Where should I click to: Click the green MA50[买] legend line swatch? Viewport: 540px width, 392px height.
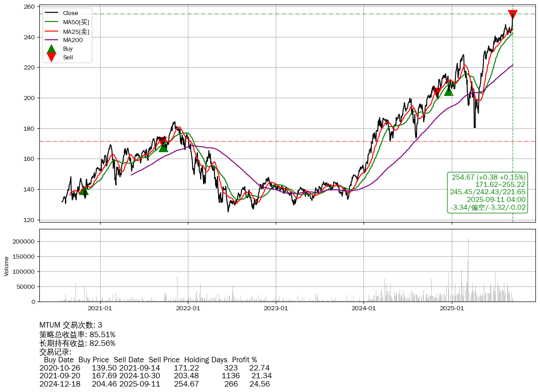click(52, 22)
